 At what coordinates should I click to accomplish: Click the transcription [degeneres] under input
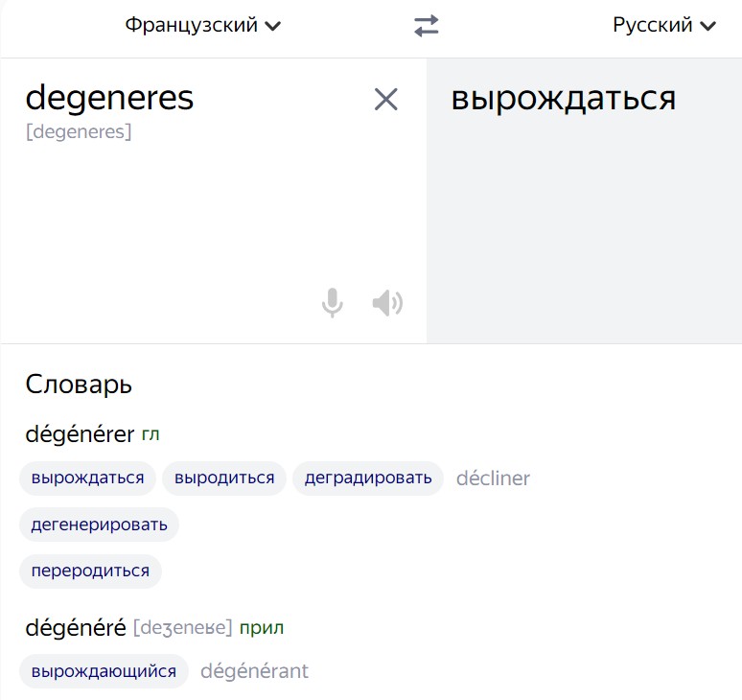pos(79,131)
